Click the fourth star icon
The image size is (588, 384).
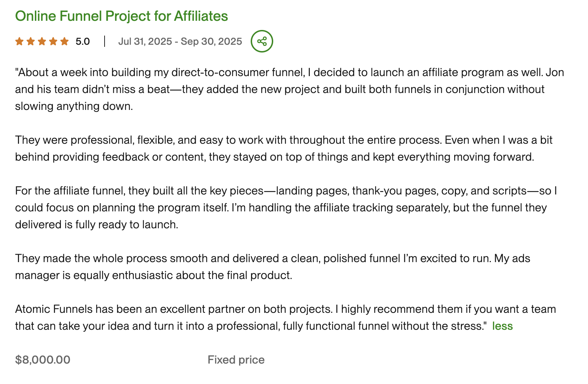pos(54,41)
